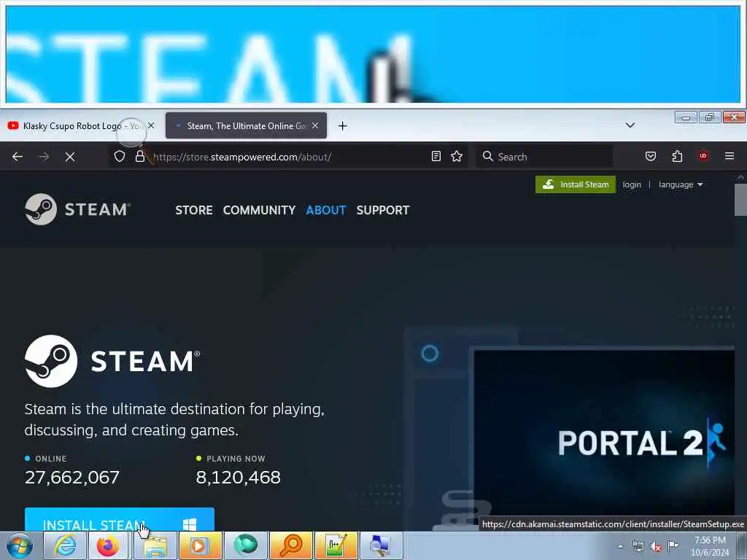Open the extensions puzzle icon

pyautogui.click(x=677, y=156)
